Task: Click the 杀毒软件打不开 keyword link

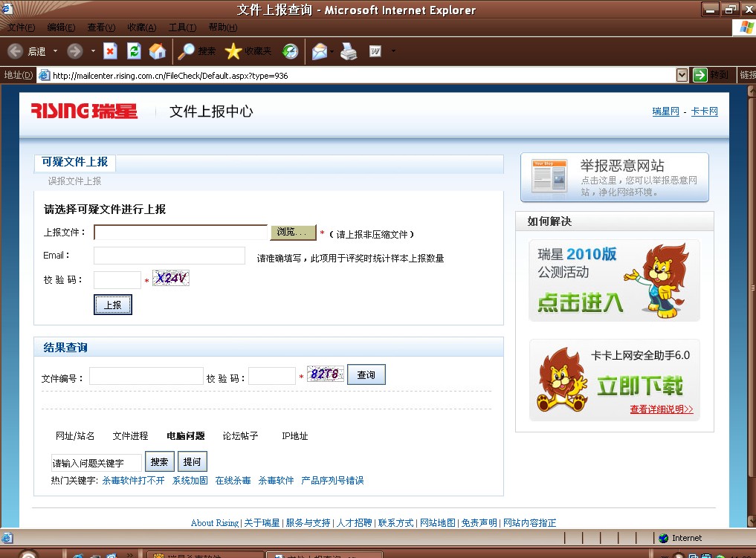Action: (133, 481)
